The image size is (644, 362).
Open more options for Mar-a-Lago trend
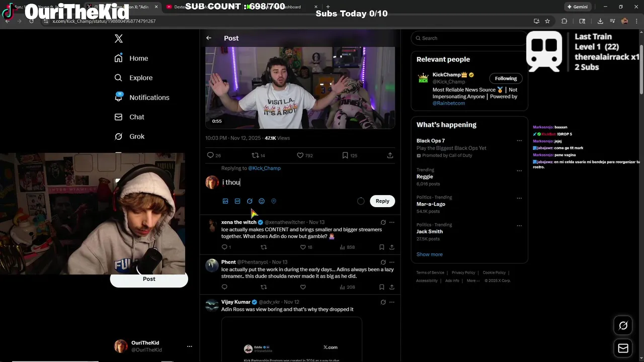pos(519,198)
